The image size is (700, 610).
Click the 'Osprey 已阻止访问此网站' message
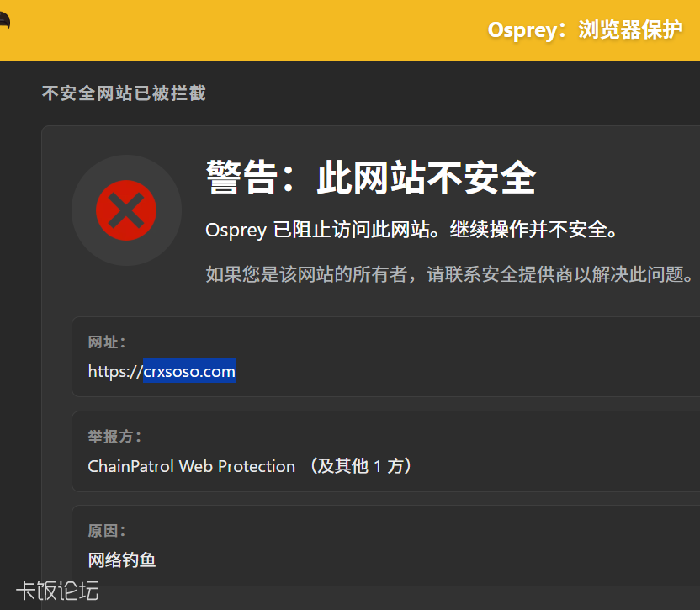point(411,230)
